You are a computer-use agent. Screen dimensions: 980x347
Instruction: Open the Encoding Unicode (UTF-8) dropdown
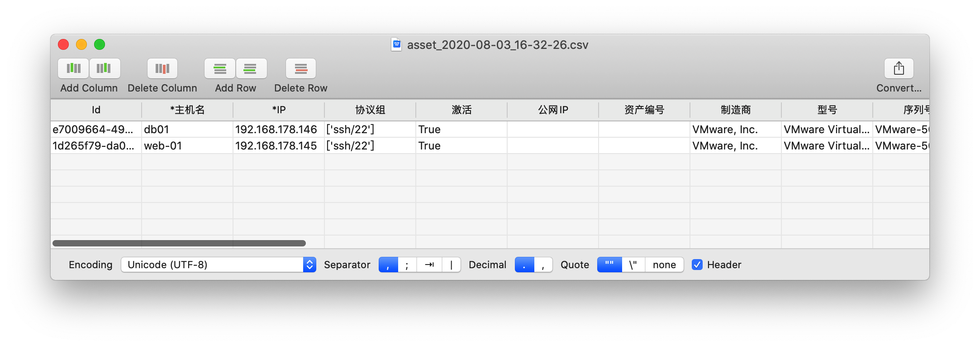point(219,265)
